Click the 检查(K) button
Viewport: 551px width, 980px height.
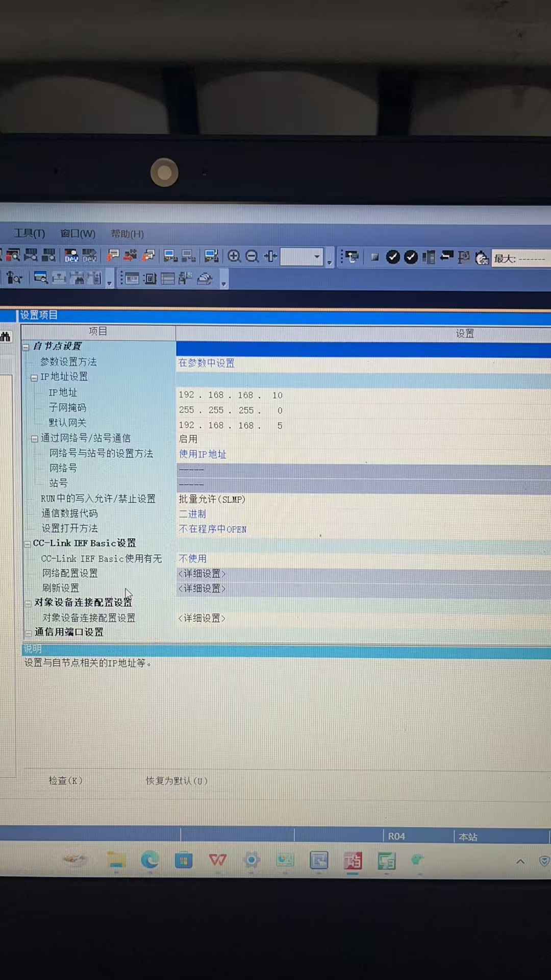click(x=65, y=780)
